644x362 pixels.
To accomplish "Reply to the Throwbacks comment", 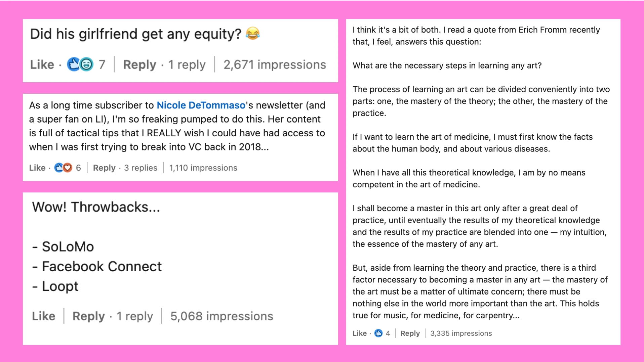I will (89, 316).
